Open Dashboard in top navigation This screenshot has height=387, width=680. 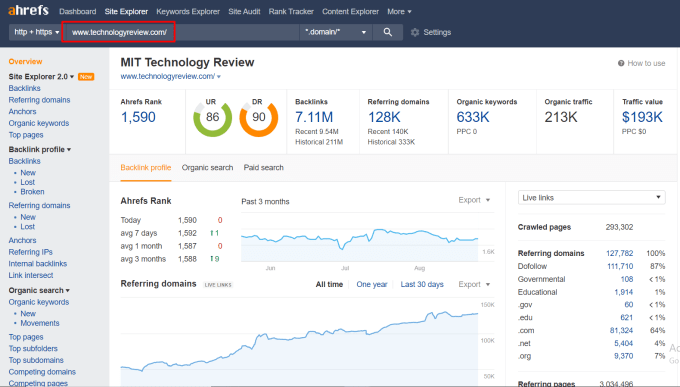[x=78, y=12]
